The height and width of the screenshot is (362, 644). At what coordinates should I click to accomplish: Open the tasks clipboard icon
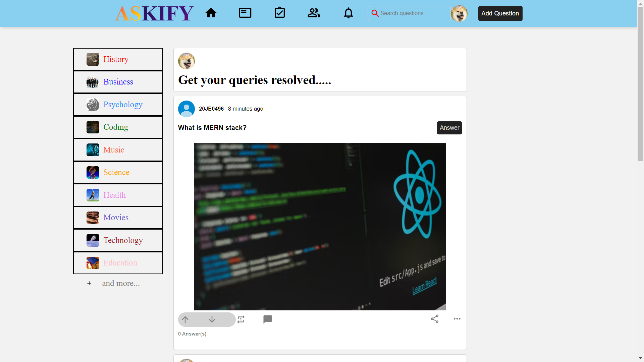tap(280, 13)
